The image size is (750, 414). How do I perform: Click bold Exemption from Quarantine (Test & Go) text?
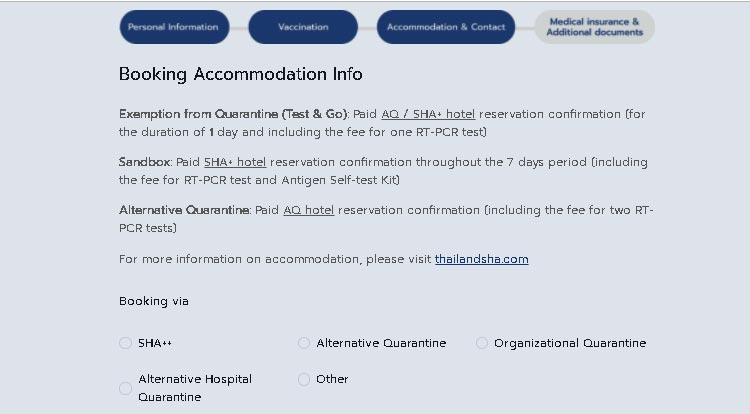(233, 114)
